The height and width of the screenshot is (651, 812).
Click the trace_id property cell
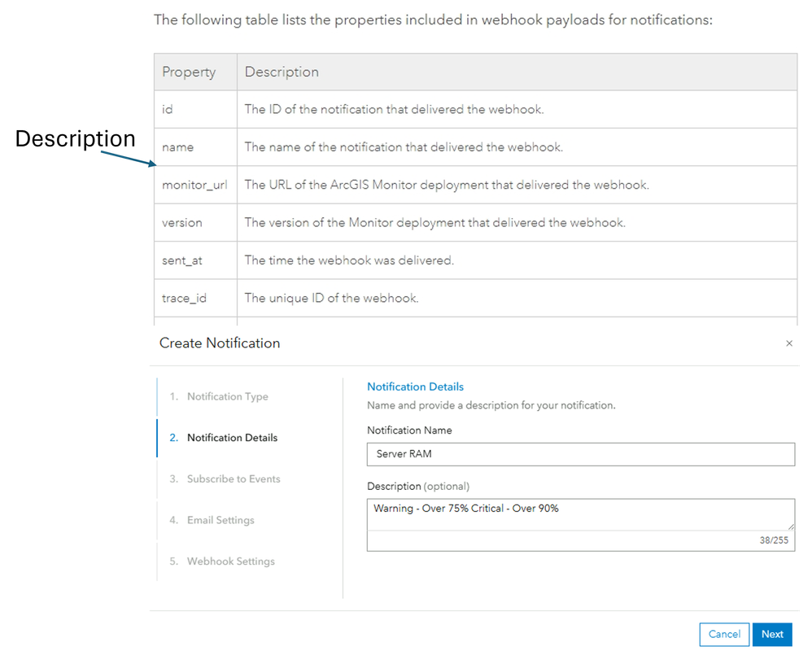tap(184, 298)
